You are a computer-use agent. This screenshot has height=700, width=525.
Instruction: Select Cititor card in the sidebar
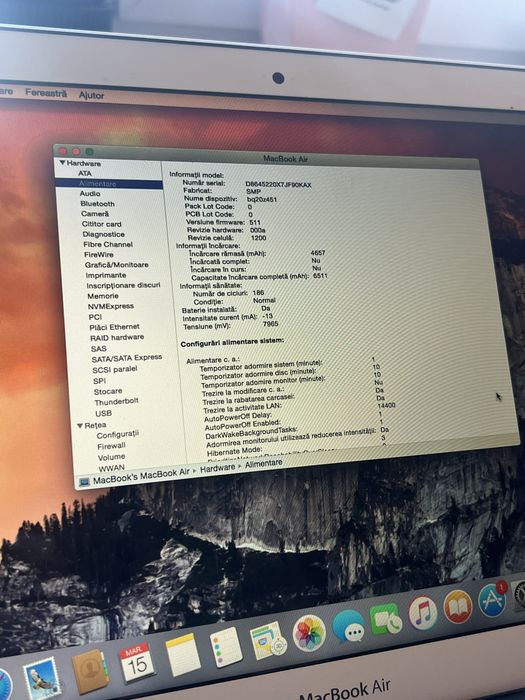point(101,224)
